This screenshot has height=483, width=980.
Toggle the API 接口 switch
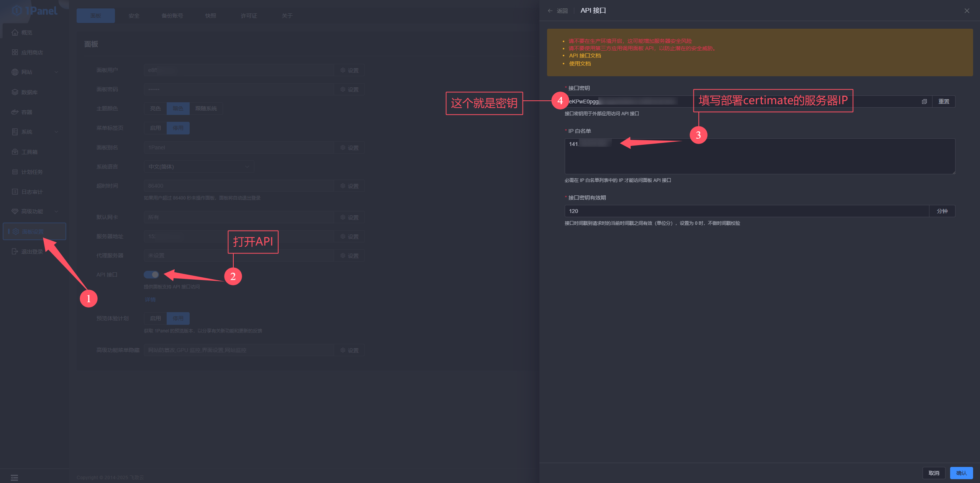pos(151,275)
